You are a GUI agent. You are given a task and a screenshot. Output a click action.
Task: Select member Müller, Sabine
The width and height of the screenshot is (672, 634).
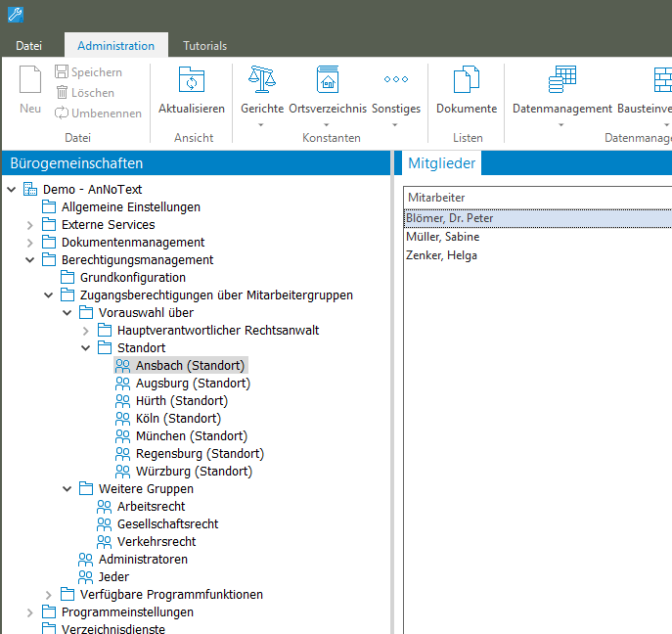click(443, 237)
